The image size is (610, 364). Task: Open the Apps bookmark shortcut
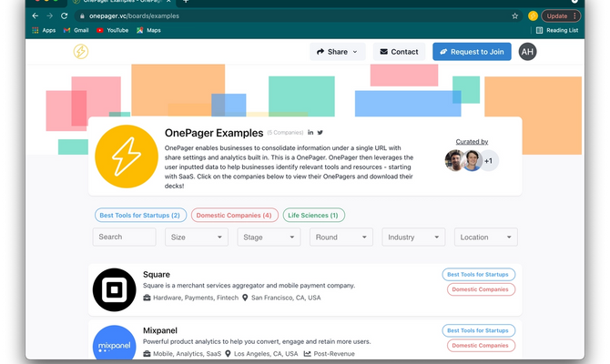pos(44,30)
